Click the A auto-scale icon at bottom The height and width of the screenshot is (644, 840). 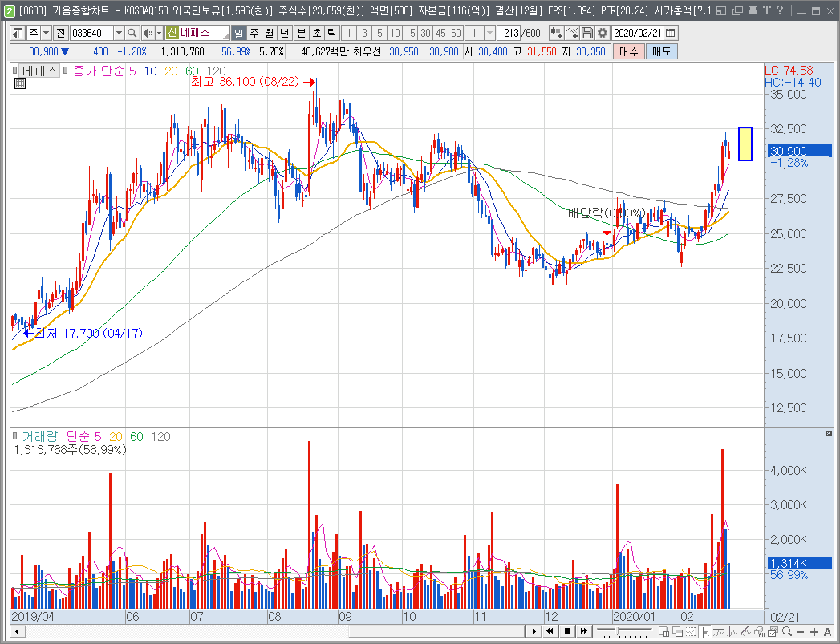827,631
